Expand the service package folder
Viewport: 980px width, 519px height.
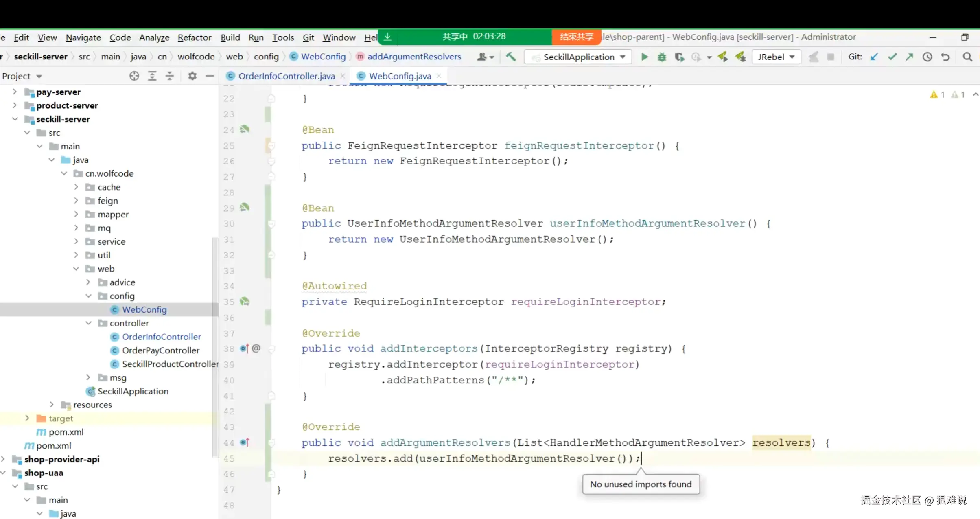[76, 241]
